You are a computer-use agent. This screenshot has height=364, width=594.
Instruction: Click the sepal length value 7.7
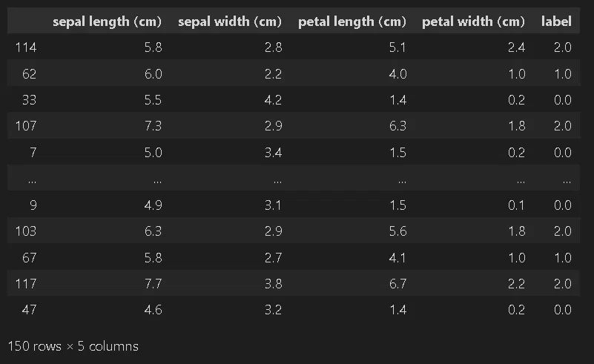153,284
